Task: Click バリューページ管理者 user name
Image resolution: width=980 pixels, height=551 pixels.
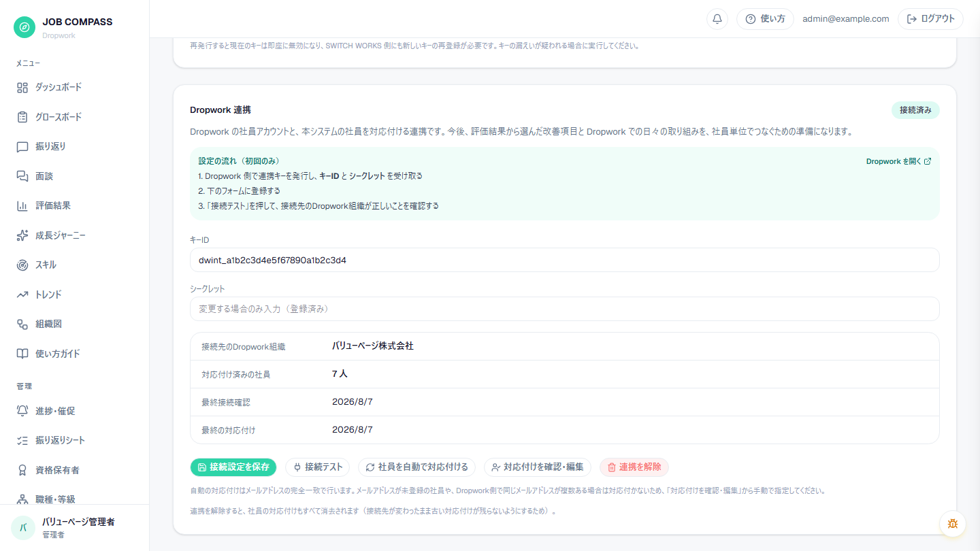Action: click(78, 522)
